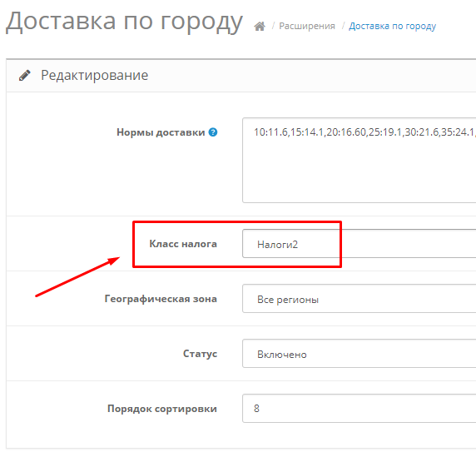
Task: Expand the Географическая зона dropdown
Action: 359,298
